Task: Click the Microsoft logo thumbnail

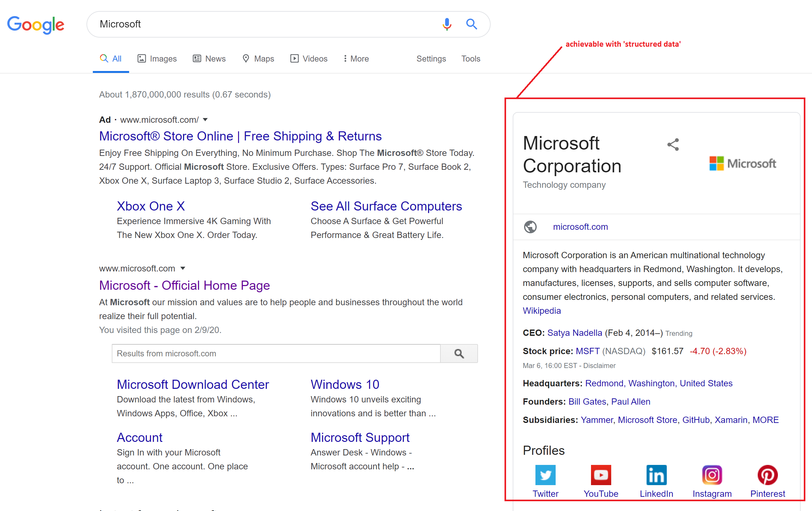Action: point(743,163)
